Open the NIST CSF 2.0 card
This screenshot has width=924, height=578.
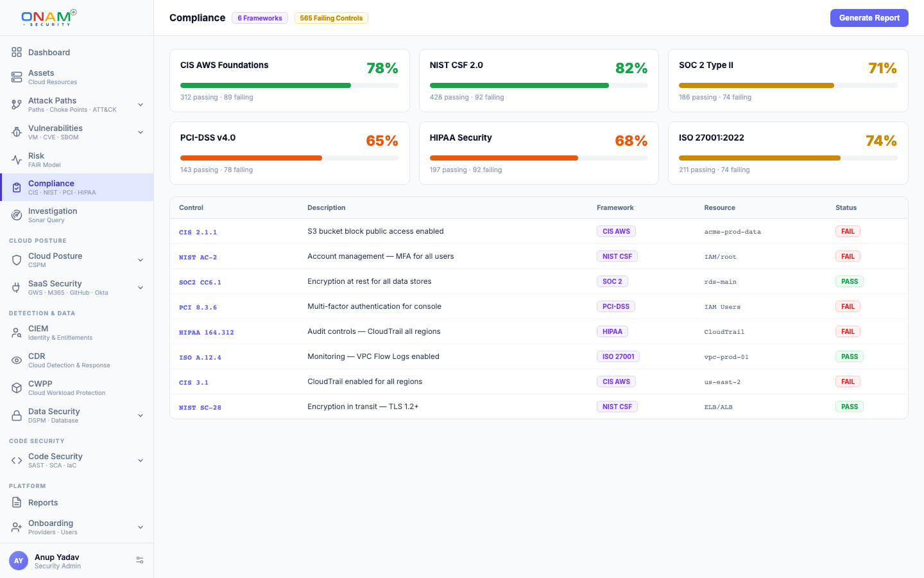[x=539, y=81]
